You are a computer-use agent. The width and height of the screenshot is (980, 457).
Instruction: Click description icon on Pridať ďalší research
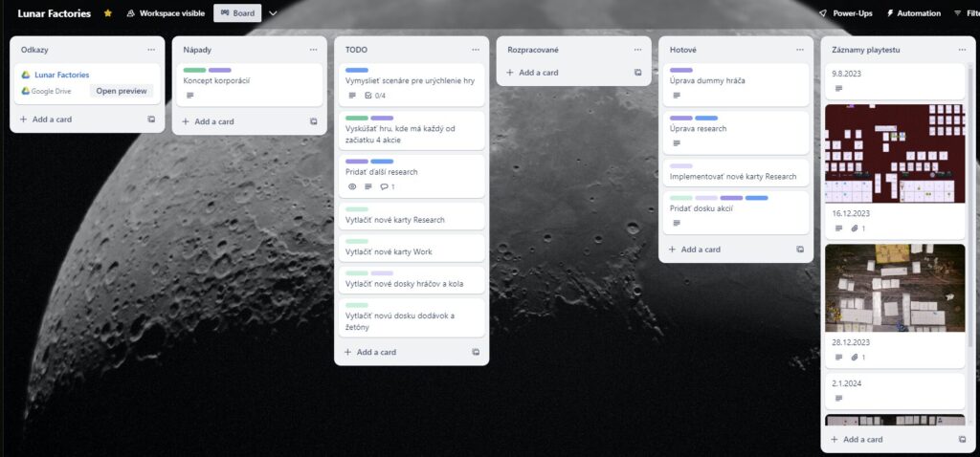[x=368, y=186]
